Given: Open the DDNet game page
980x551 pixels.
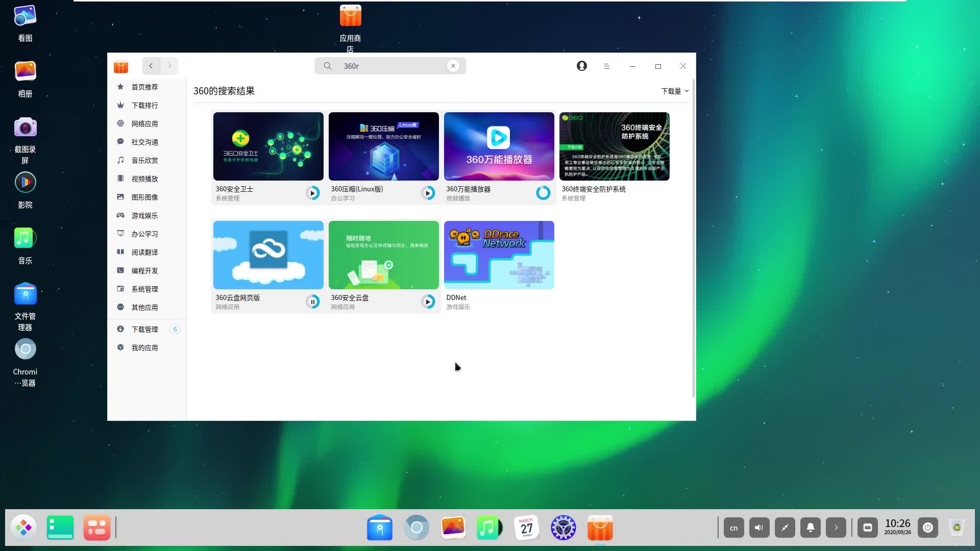Looking at the screenshot, I should coord(499,255).
